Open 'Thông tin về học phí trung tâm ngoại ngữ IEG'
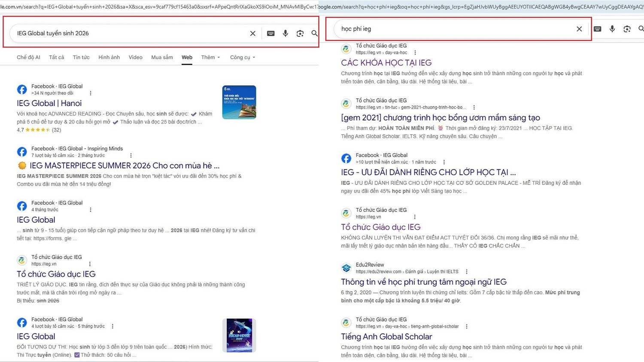The height and width of the screenshot is (362, 644). click(424, 282)
